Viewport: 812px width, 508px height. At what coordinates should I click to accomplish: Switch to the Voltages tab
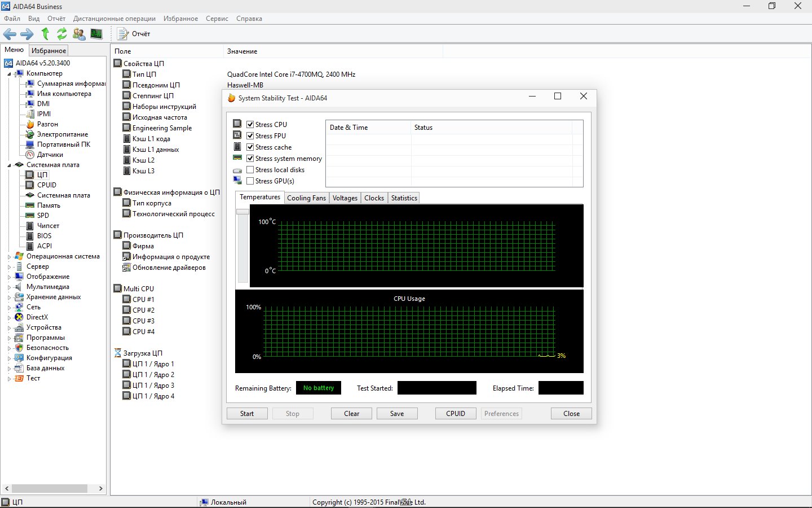point(345,198)
